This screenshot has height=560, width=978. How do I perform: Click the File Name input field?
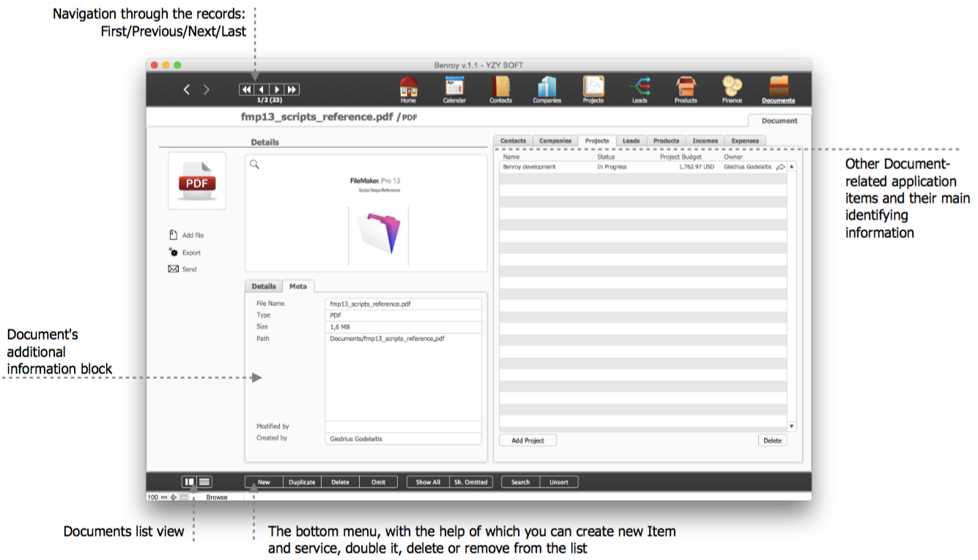403,304
